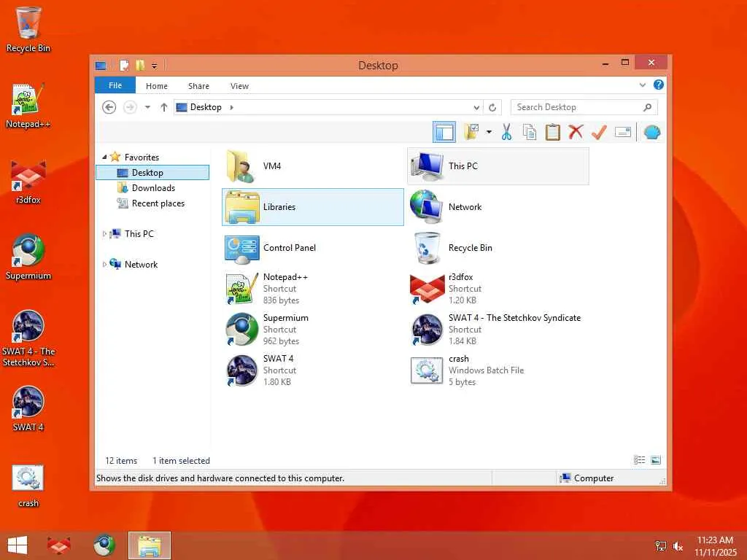747x560 pixels.
Task: Open the Windows Start button
Action: (x=18, y=545)
